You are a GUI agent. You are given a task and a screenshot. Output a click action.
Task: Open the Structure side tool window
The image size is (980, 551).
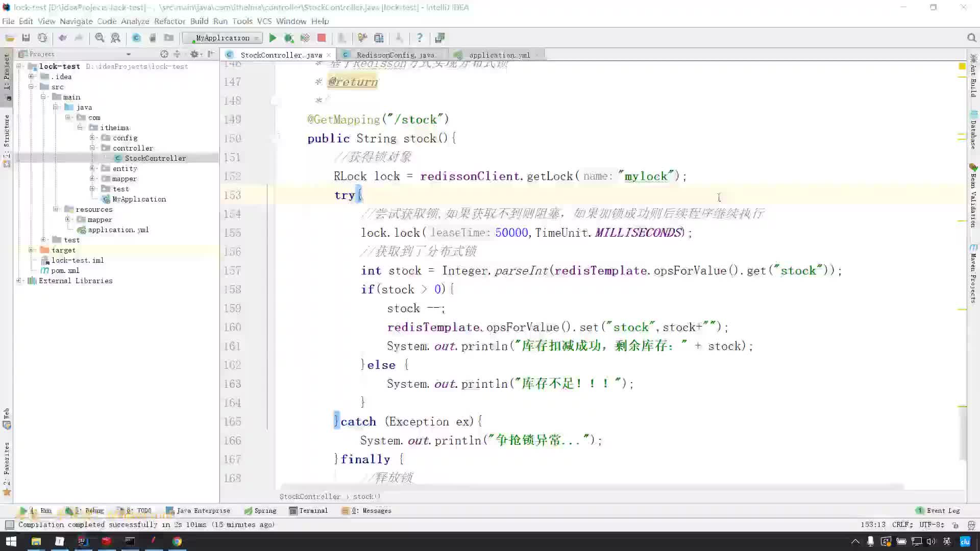click(7, 141)
